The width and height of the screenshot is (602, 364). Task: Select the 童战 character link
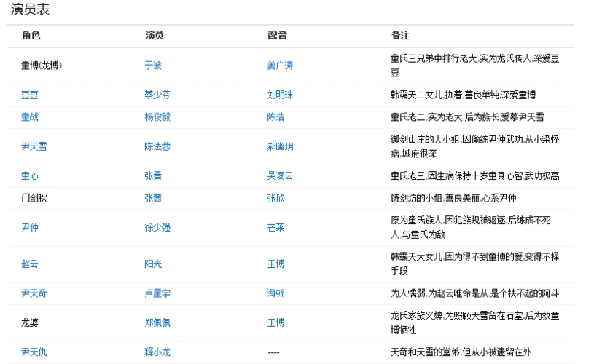[30, 116]
